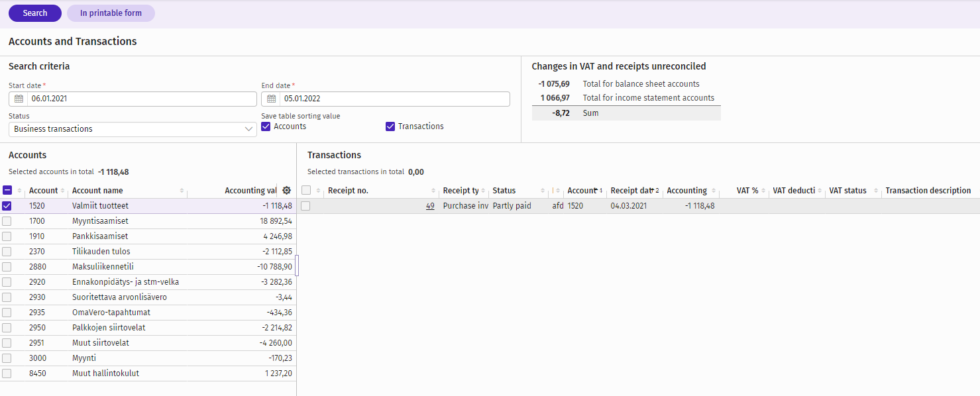Sort accounts by Account name column

tap(182, 191)
